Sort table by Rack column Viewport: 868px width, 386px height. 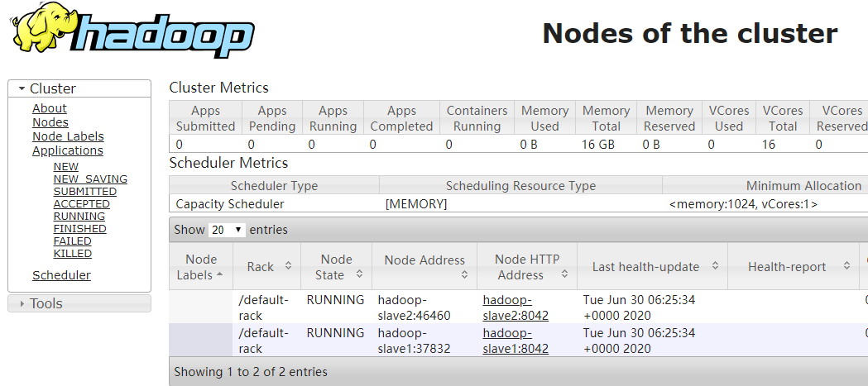pyautogui.click(x=266, y=267)
